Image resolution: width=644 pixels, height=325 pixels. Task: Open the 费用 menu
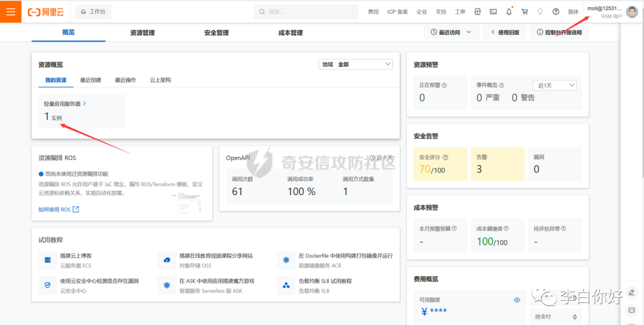[x=373, y=12]
